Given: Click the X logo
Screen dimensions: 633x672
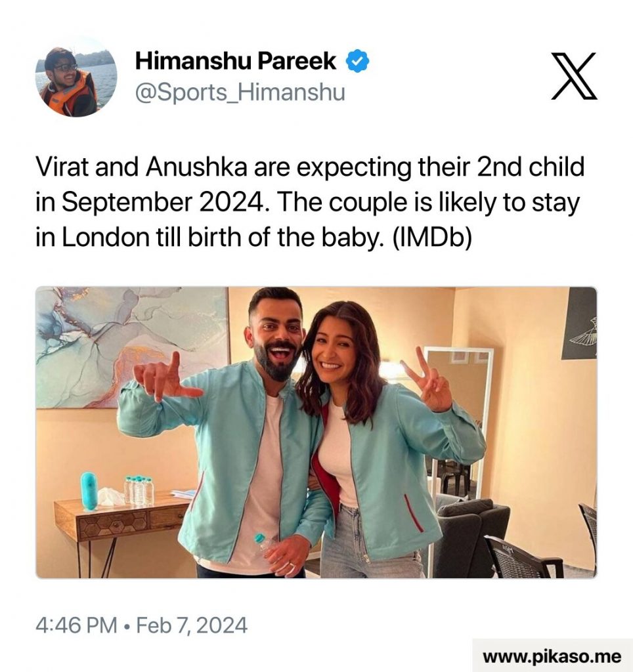Looking at the screenshot, I should pos(574,76).
